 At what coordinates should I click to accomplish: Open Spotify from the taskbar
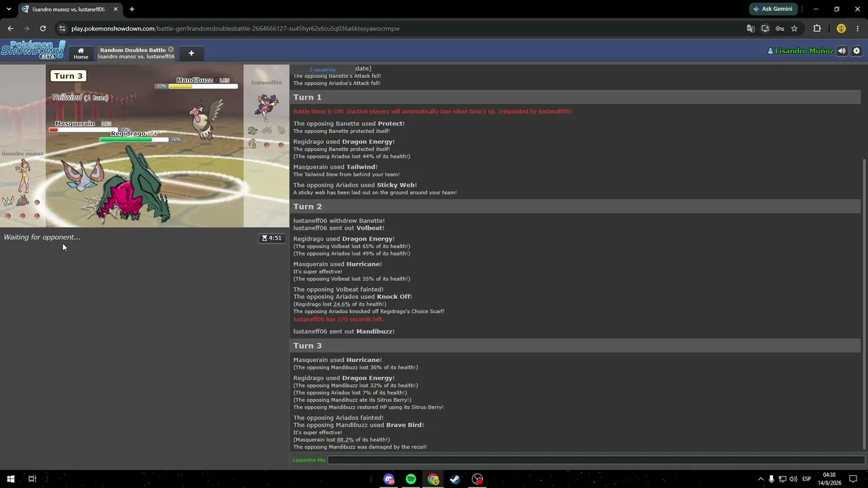[x=411, y=479]
